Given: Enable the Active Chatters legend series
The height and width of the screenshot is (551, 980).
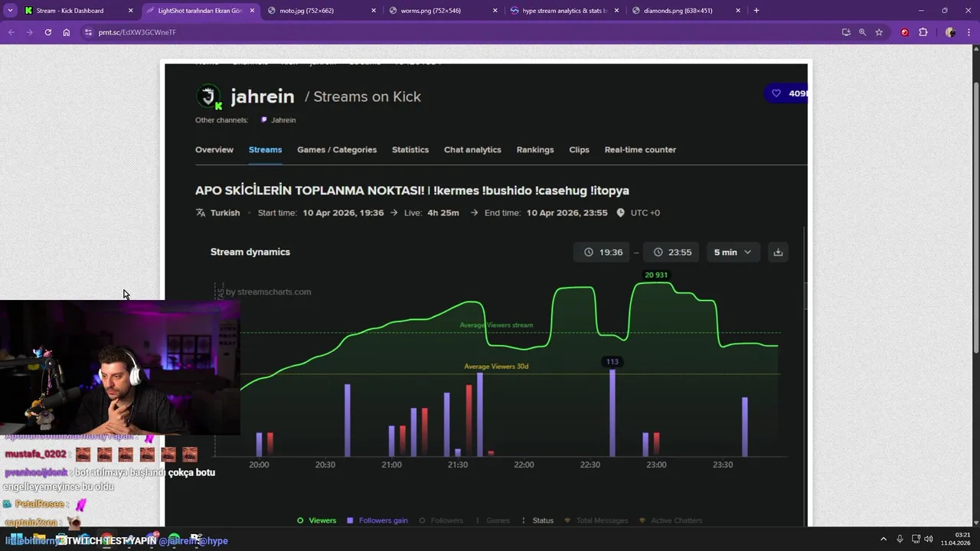Looking at the screenshot, I should click(671, 520).
